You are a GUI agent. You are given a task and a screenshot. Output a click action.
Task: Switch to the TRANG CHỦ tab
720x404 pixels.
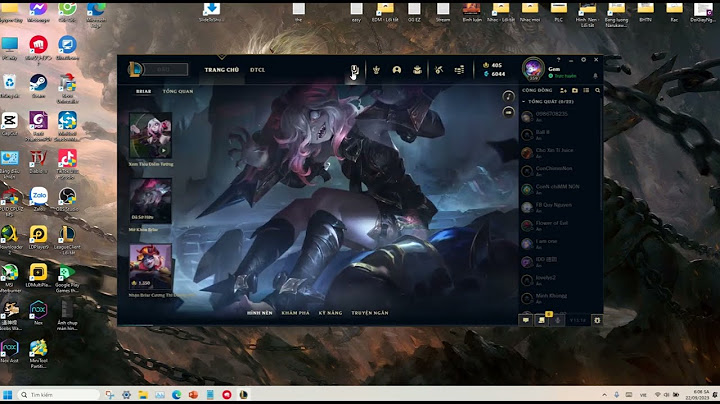pos(222,70)
